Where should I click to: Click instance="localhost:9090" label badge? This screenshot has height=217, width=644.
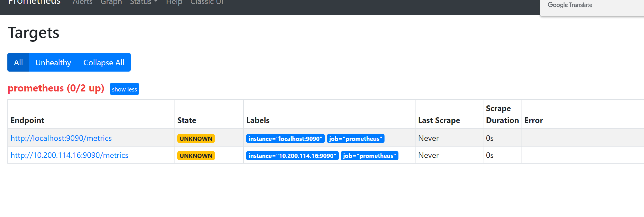[x=285, y=139]
